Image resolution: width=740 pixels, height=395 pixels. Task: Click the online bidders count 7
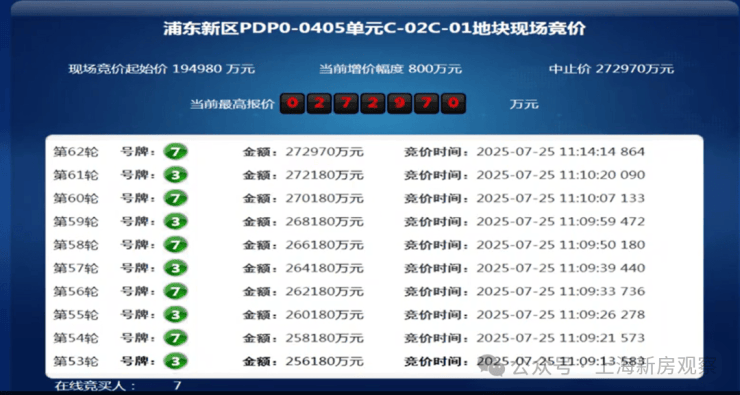(x=177, y=386)
